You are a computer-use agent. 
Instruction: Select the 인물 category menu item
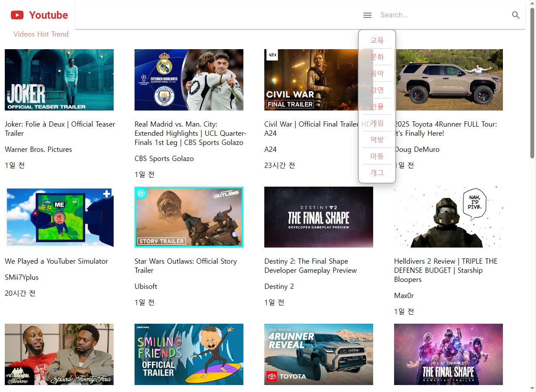[377, 107]
